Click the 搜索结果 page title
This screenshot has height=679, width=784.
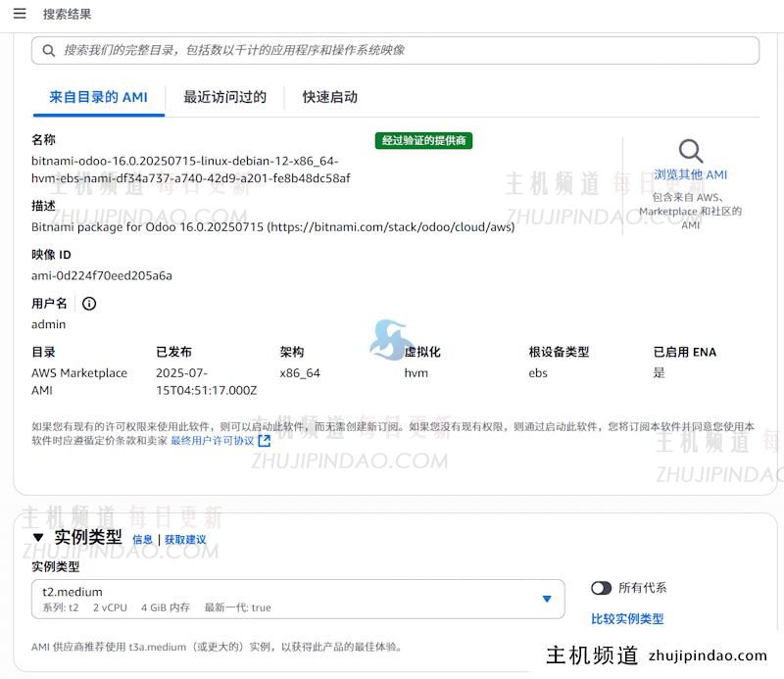click(x=67, y=14)
